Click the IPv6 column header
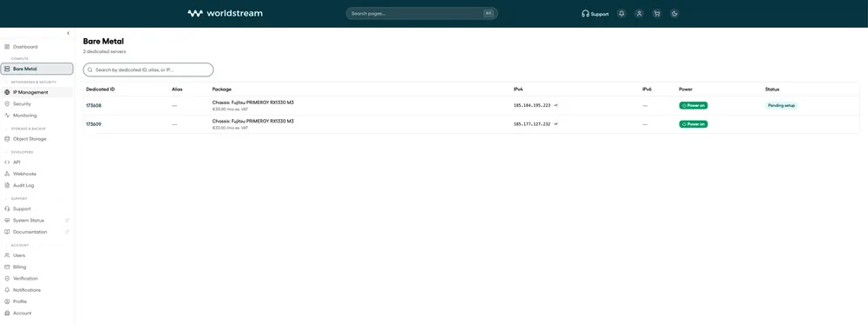868x324 pixels. [648, 89]
